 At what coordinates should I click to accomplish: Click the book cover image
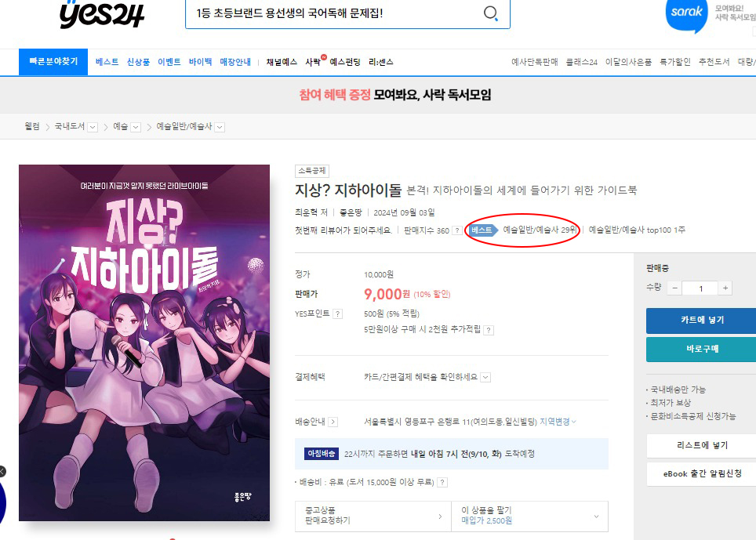(x=144, y=342)
